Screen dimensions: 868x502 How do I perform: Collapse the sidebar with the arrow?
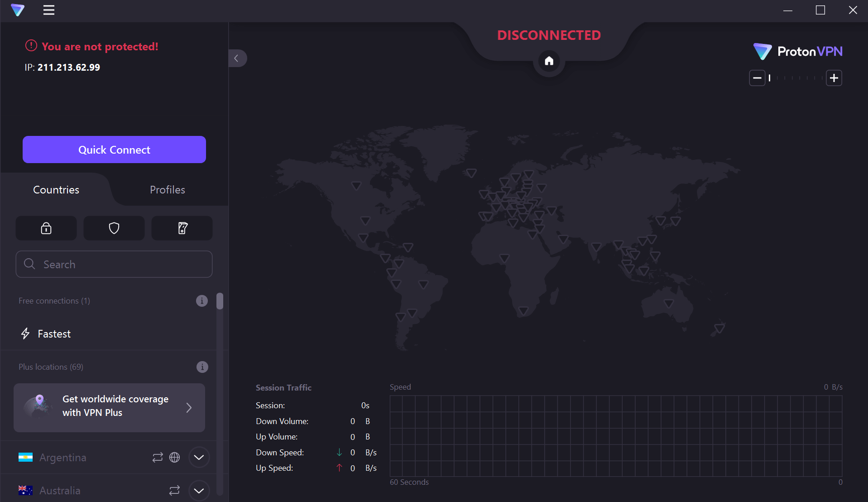[237, 58]
